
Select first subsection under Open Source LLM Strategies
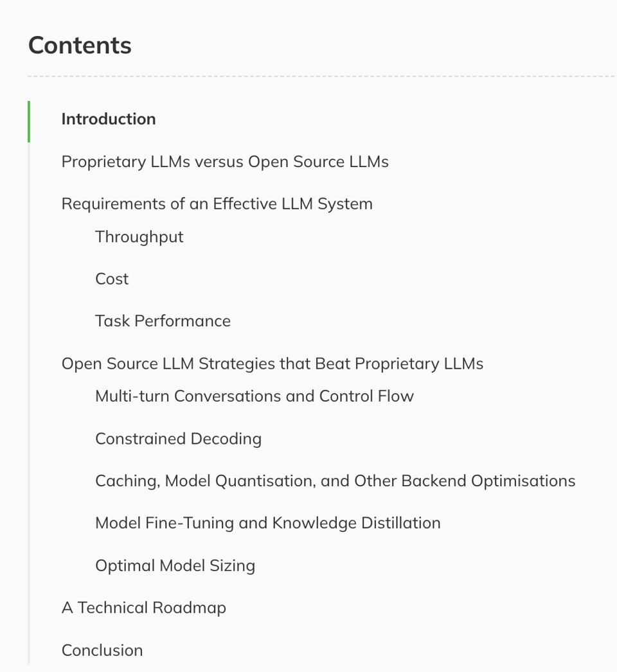pyautogui.click(x=254, y=396)
